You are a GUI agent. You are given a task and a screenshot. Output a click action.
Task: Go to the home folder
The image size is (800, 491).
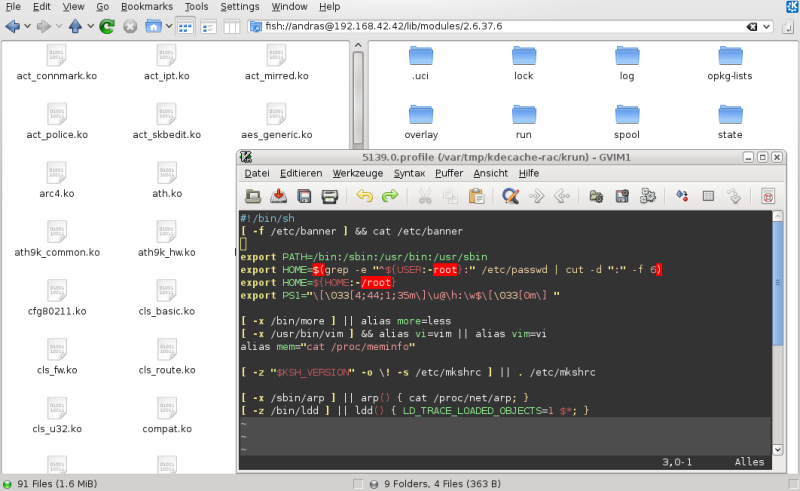coord(153,26)
